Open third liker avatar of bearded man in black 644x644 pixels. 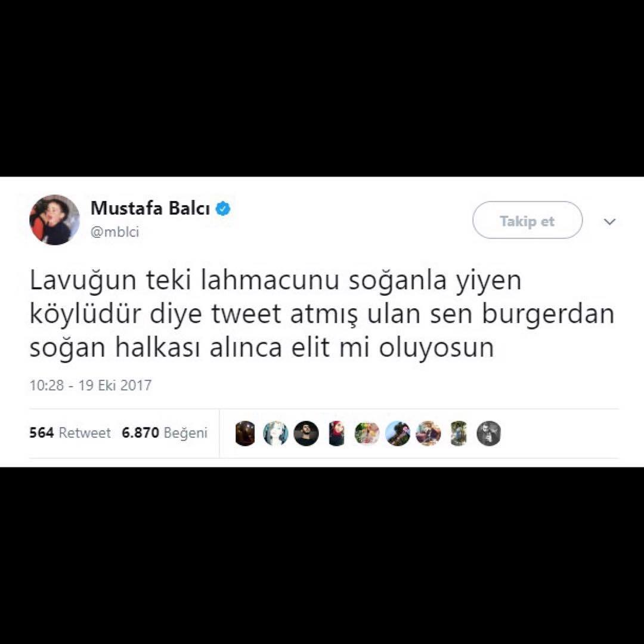[306, 434]
